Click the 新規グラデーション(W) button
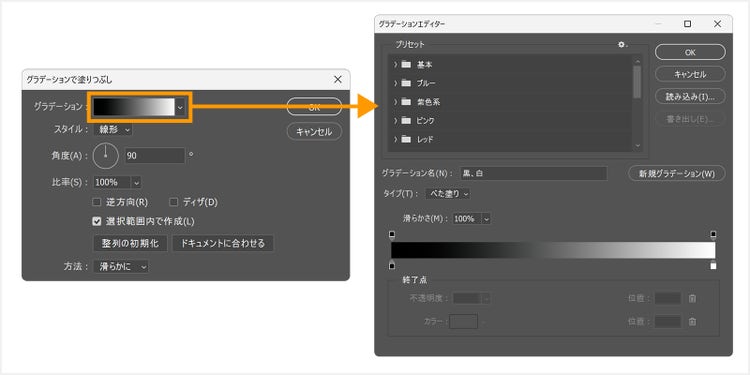 pyautogui.click(x=676, y=173)
